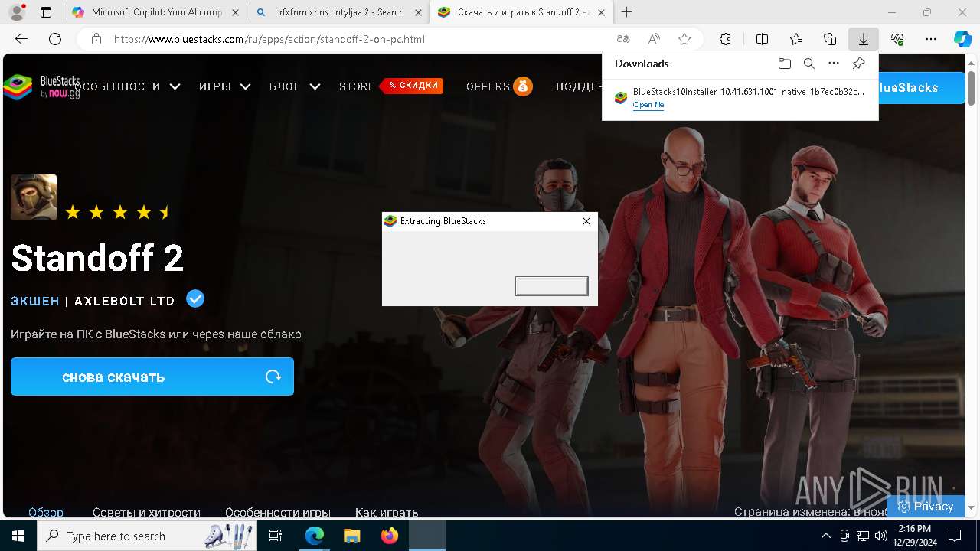The height and width of the screenshot is (551, 980).
Task: Open the OFFERS menu item
Action: click(x=488, y=86)
